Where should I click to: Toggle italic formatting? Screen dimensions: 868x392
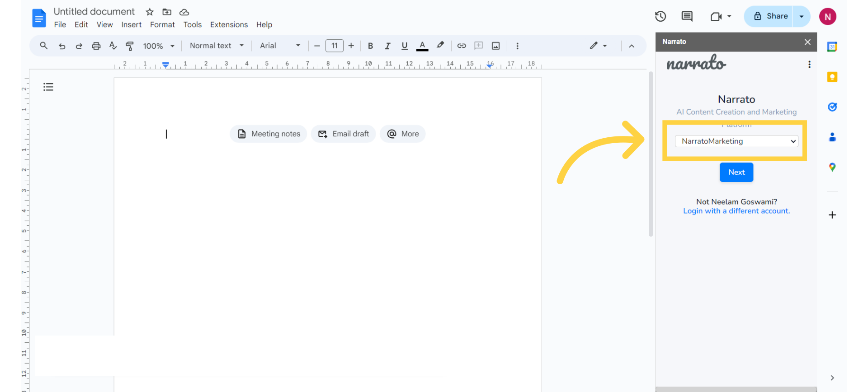(x=387, y=46)
